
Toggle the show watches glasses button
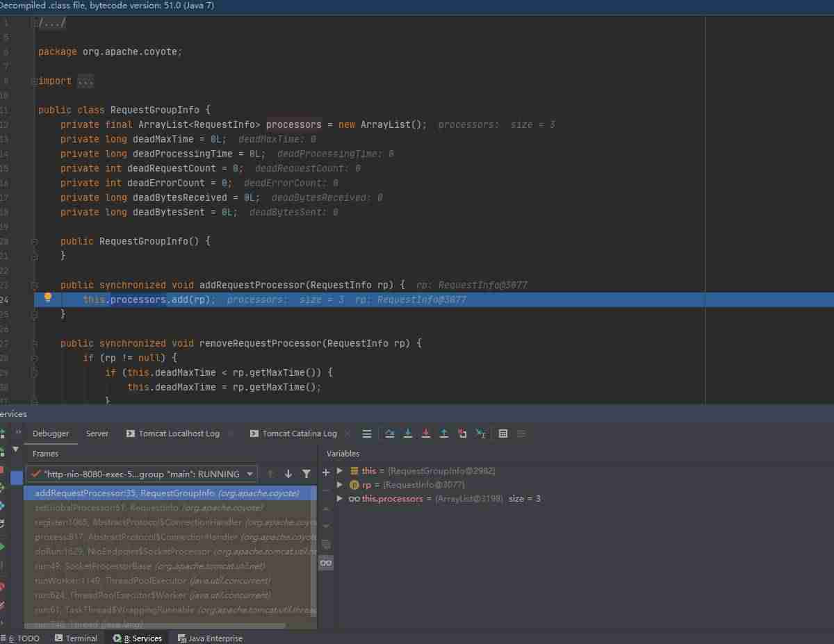(326, 563)
